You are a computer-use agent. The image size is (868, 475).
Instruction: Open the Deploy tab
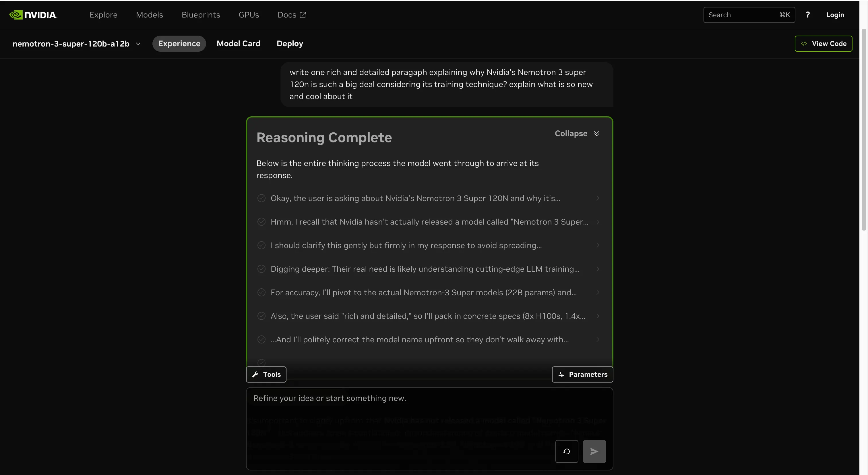pyautogui.click(x=290, y=43)
